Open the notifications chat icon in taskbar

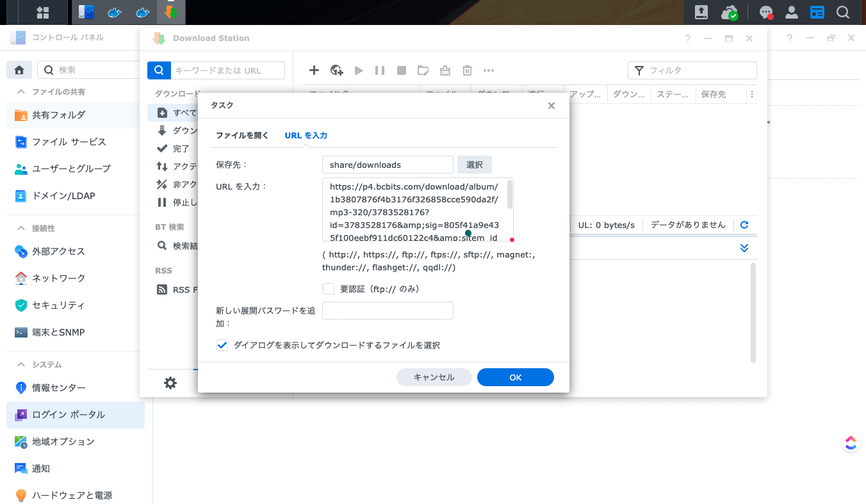click(766, 12)
